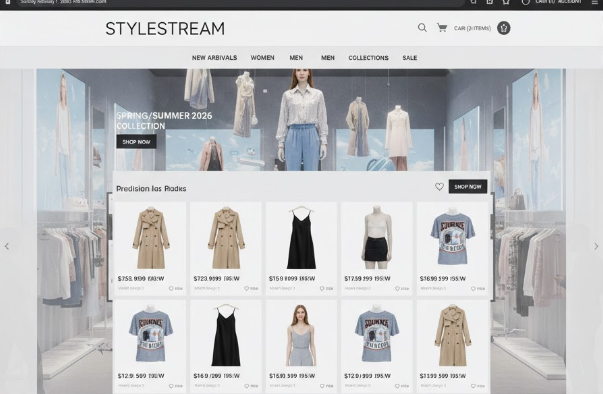Click the STYLESTREAM logo

[165, 28]
